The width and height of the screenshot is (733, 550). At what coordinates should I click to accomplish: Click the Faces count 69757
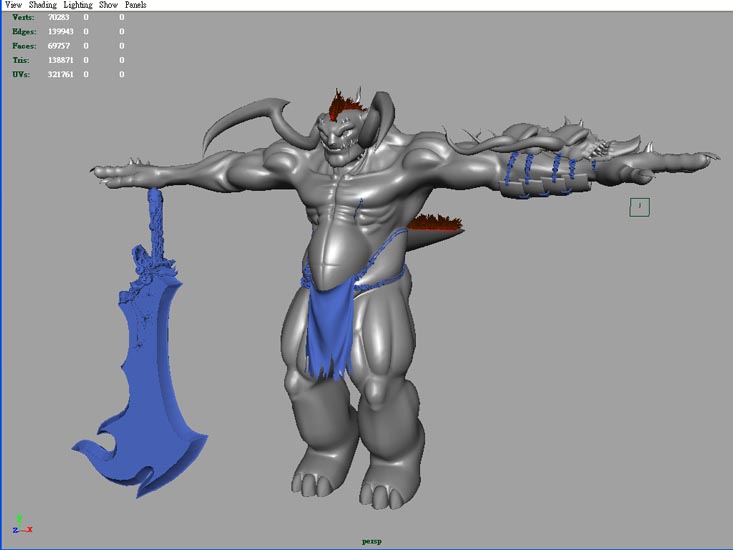point(59,46)
